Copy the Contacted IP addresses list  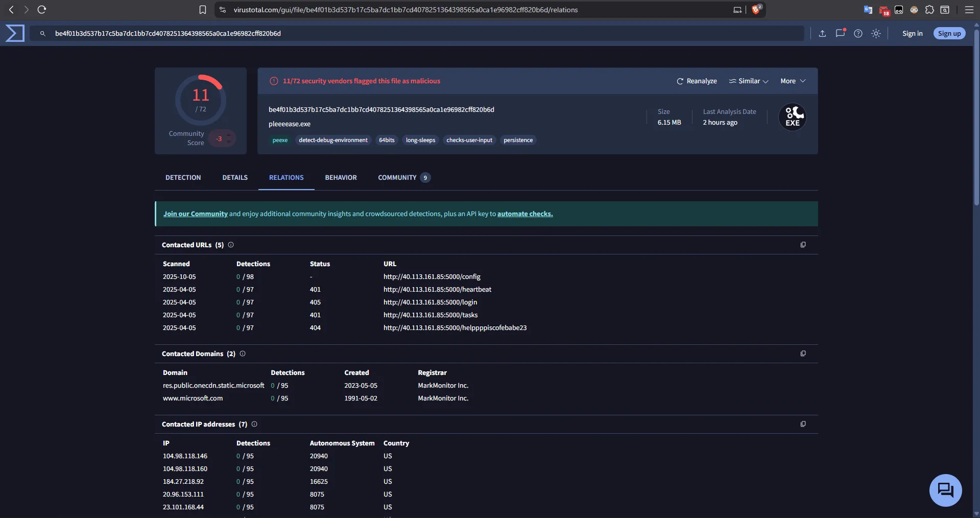803,425
